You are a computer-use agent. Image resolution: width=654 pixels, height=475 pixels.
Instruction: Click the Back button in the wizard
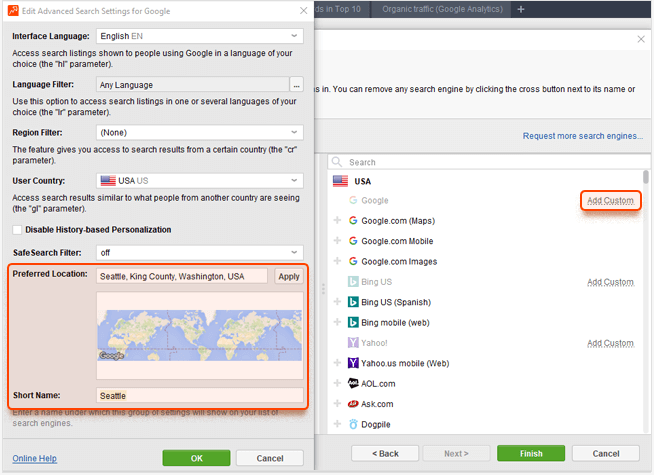(x=385, y=453)
